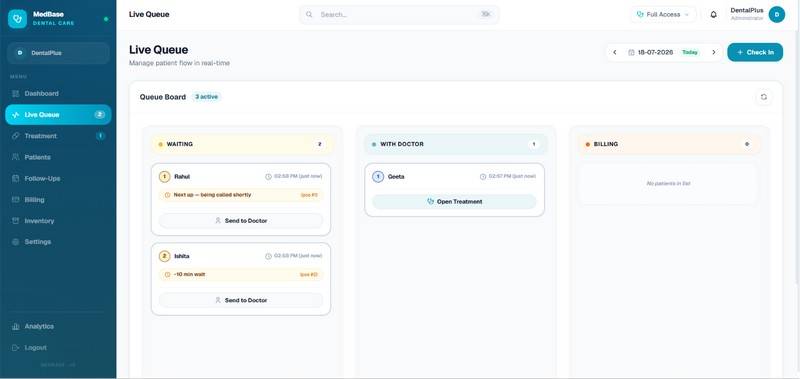This screenshot has height=379, width=800.
Task: Open Inventory menu item
Action: pos(58,221)
